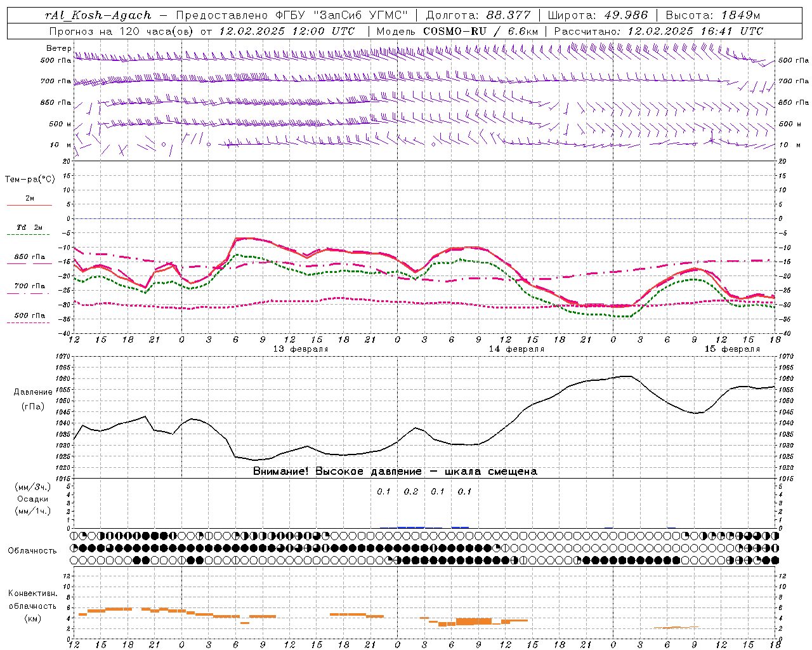The image size is (812, 650).
Task: Click the '13 февраля' date label
Action: 301,349
